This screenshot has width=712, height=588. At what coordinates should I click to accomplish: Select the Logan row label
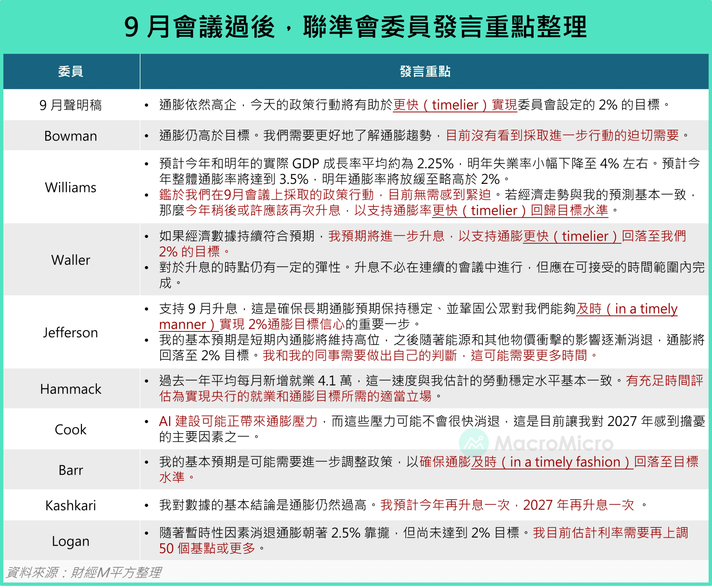point(70,541)
